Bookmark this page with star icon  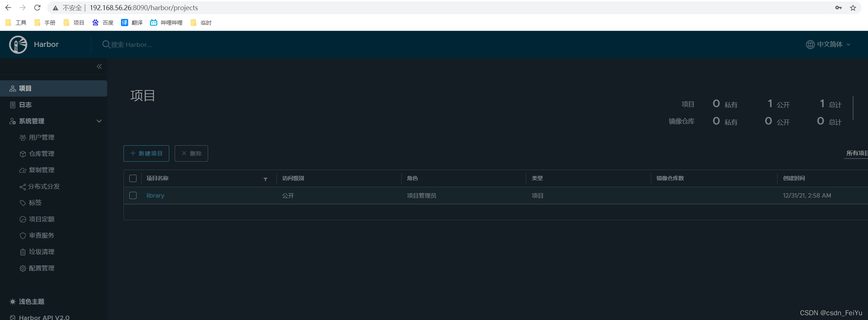click(853, 8)
